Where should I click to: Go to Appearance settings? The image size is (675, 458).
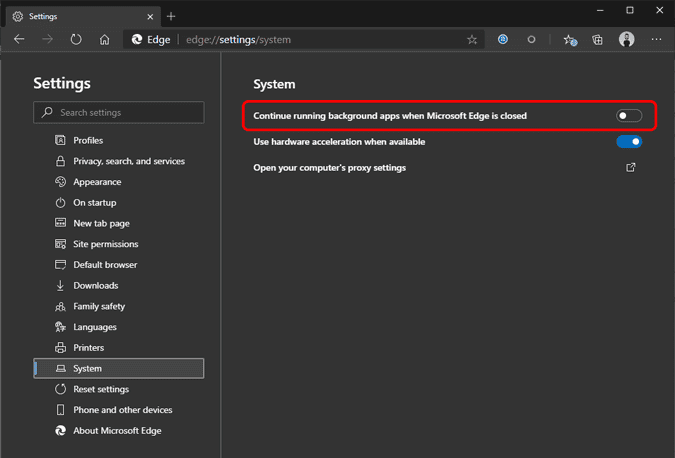point(118,182)
